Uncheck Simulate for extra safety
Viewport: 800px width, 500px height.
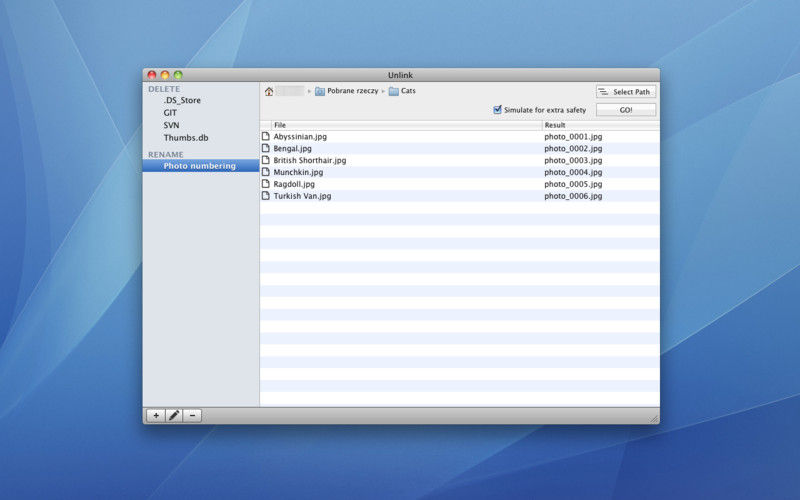coord(497,110)
